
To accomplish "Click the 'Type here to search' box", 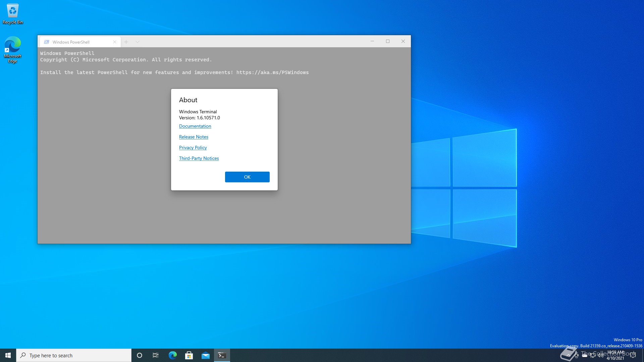I will tap(74, 355).
